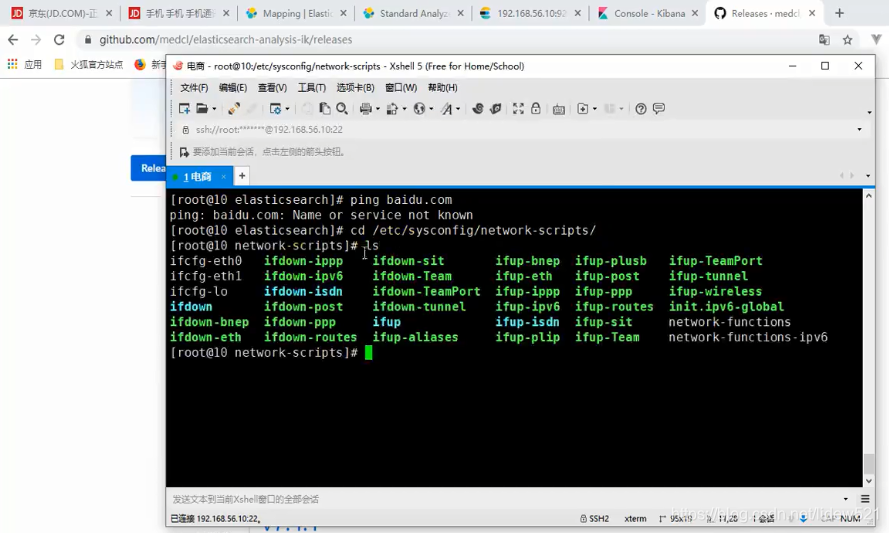This screenshot has width=889, height=533.
Task: Expand the address bar history dropdown
Action: (x=860, y=130)
